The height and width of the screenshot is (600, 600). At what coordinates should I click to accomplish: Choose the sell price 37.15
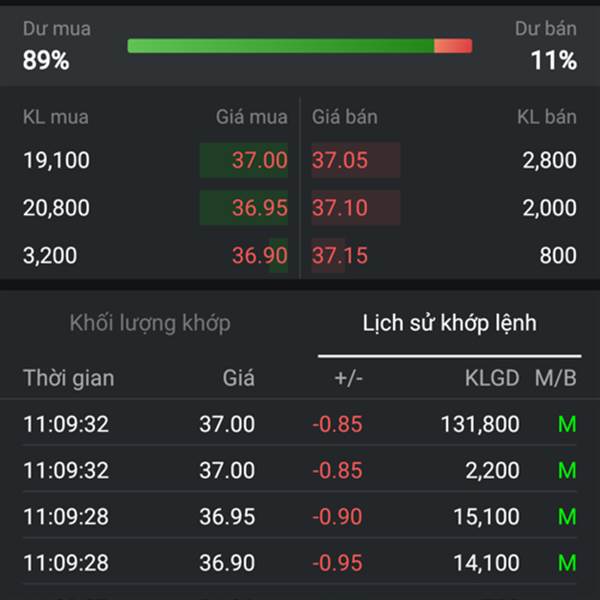pos(341,256)
